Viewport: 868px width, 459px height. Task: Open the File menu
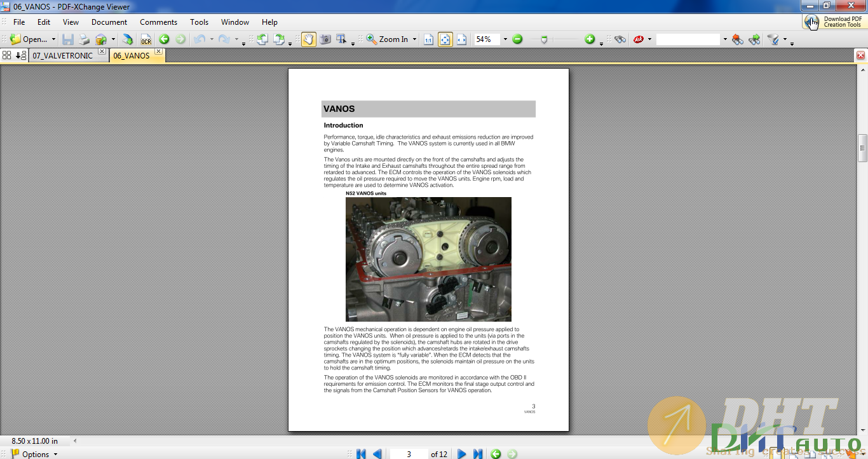(20, 22)
